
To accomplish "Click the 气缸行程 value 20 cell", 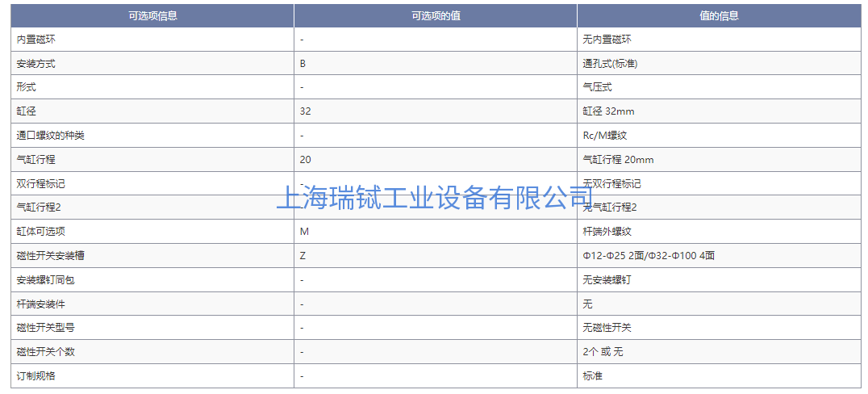I will (305, 160).
